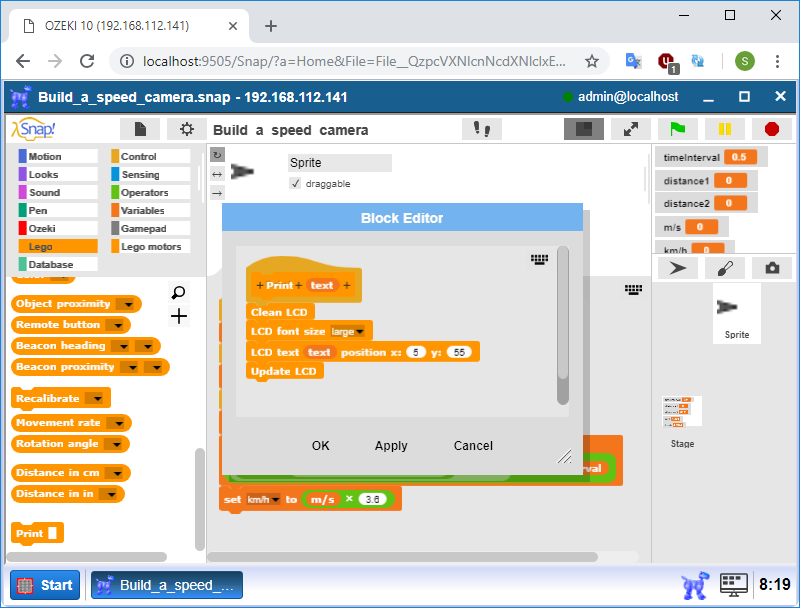Edit the Sprite name field

pyautogui.click(x=340, y=163)
